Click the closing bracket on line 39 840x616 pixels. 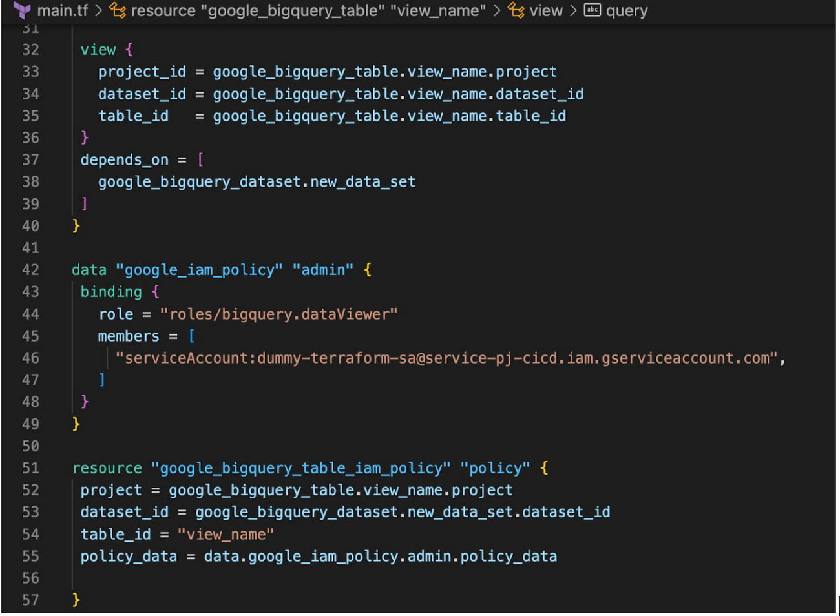85,204
